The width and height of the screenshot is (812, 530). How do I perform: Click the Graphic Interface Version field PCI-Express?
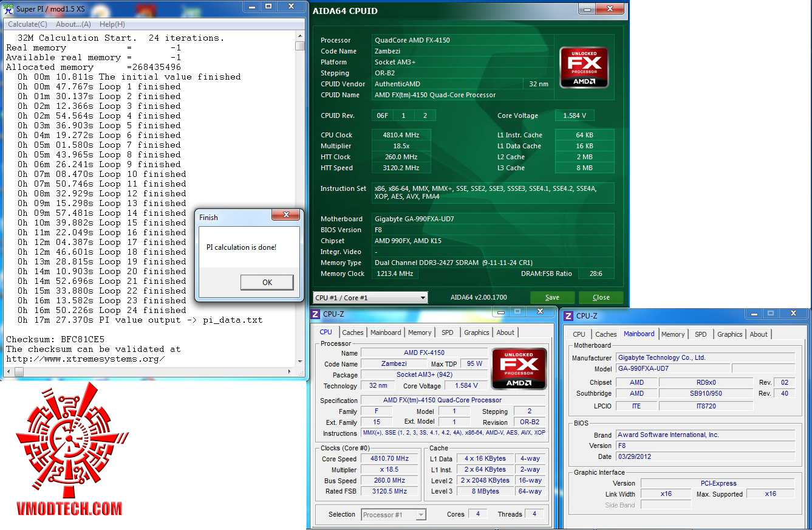(x=718, y=483)
